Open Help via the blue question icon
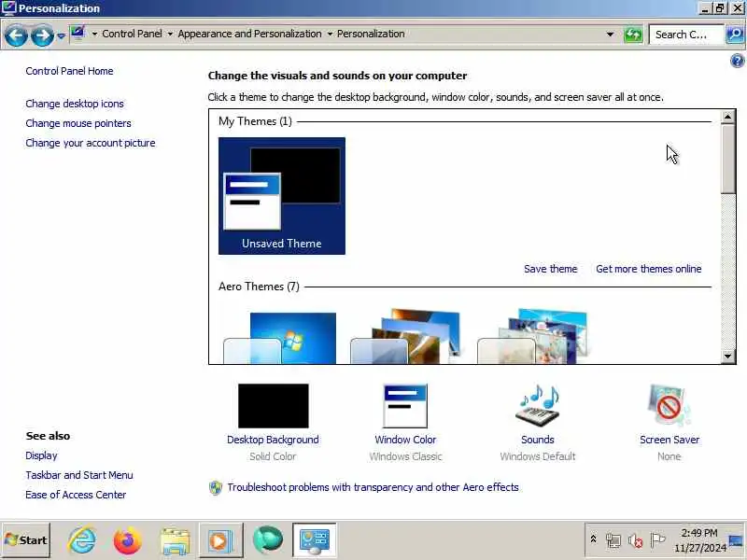This screenshot has width=747, height=560. (738, 61)
